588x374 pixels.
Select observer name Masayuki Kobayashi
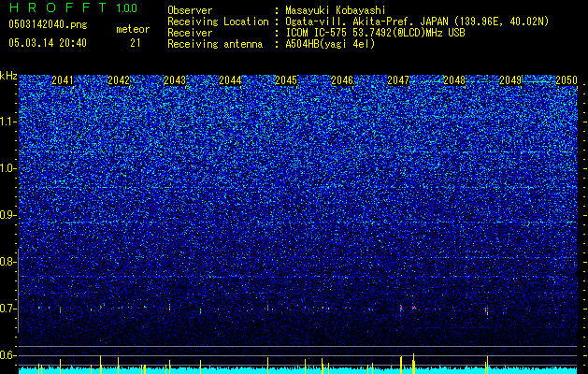click(x=336, y=10)
